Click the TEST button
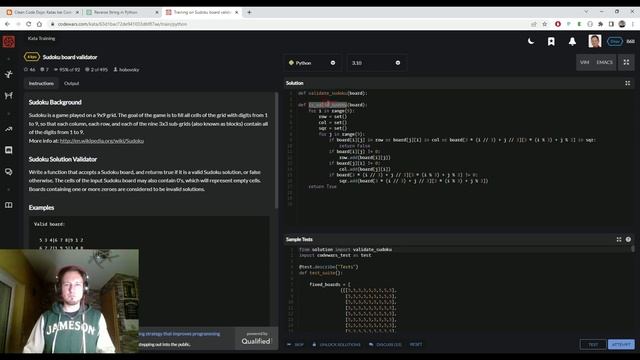The image size is (640, 360). tap(593, 344)
